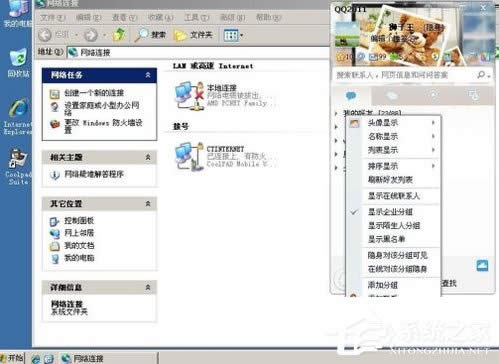The height and width of the screenshot is (364, 499).
Task: Toggle 显示在线联系人 option
Action: pyautogui.click(x=401, y=196)
